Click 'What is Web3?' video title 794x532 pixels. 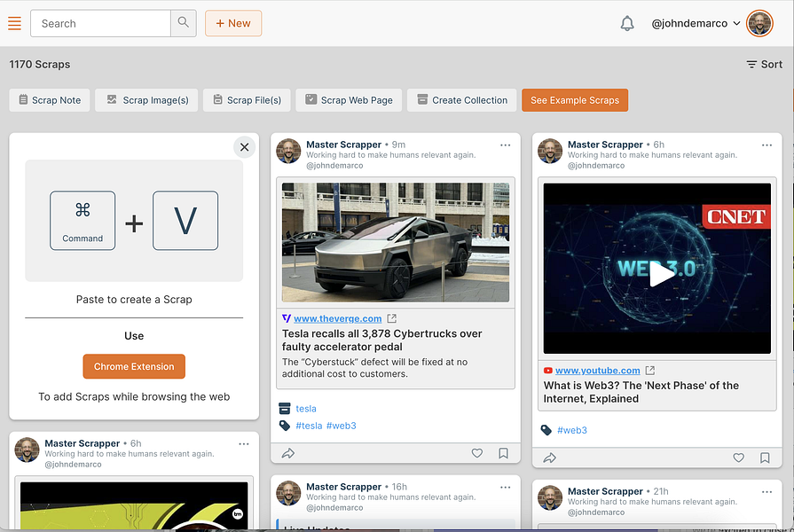pos(641,392)
